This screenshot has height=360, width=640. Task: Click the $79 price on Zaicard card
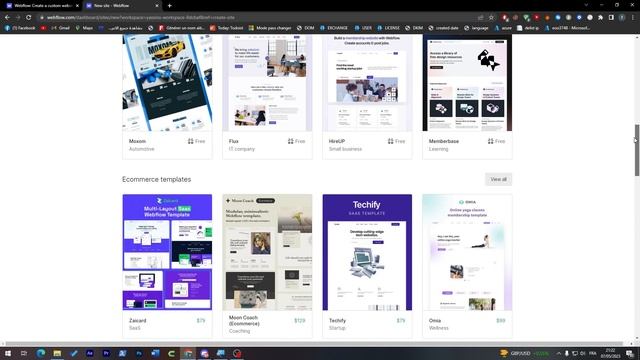click(201, 320)
